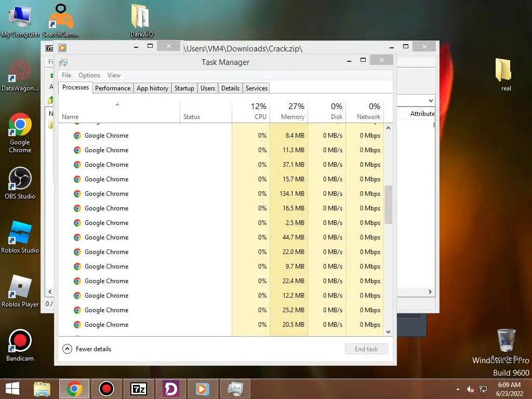Click scroll up arrow in process list
532x399 pixels.
point(389,128)
